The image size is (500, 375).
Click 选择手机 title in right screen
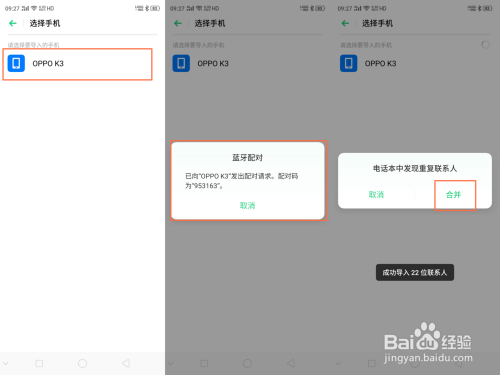[x=377, y=23]
